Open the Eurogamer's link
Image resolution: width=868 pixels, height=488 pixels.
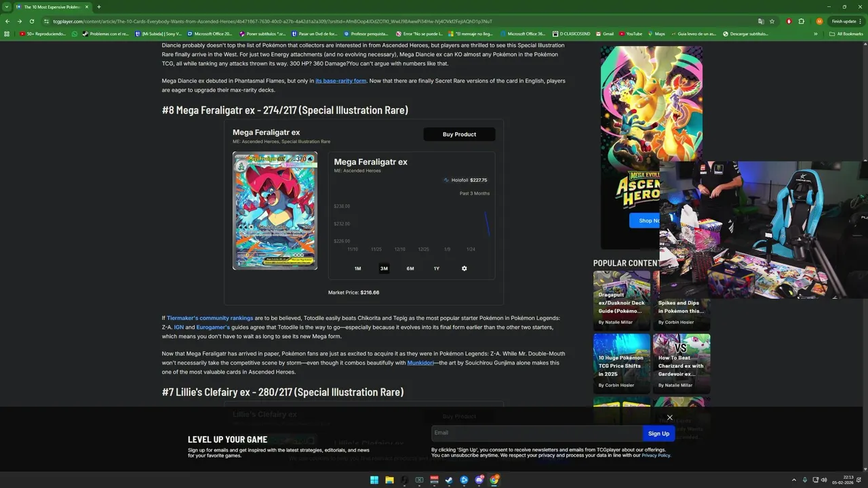[x=212, y=327]
